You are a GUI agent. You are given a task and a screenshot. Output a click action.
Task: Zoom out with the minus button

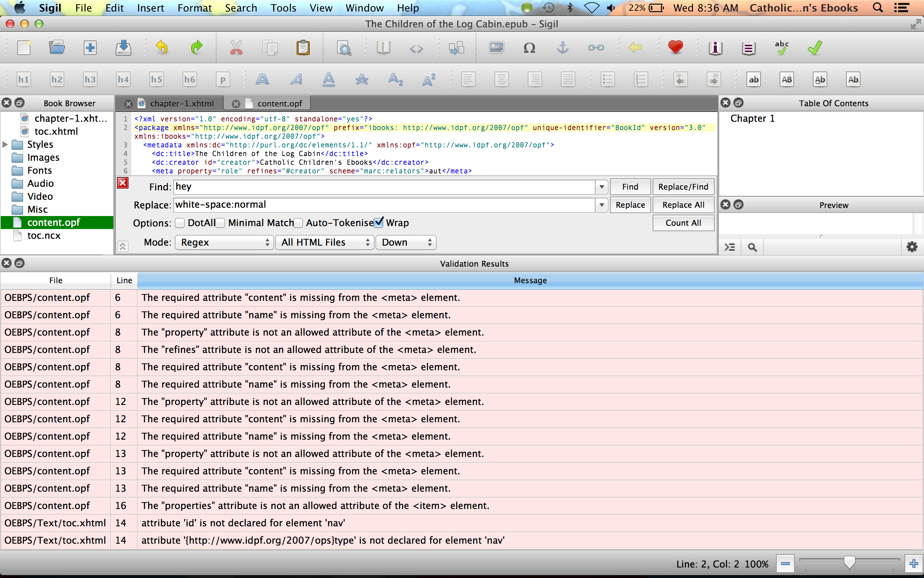pyautogui.click(x=785, y=564)
